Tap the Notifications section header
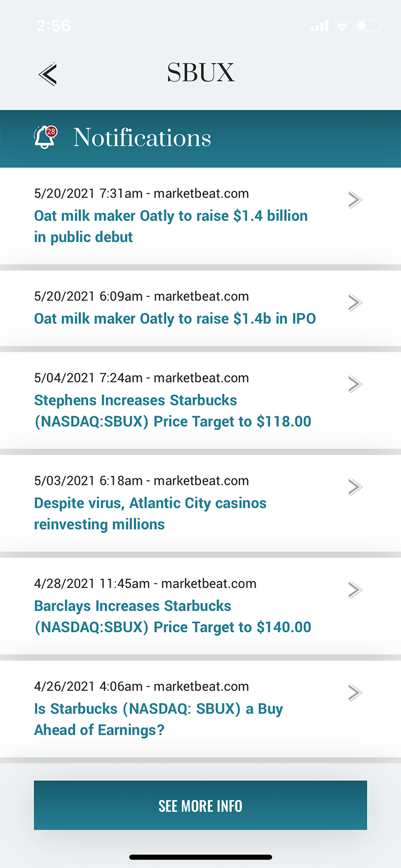The width and height of the screenshot is (401, 868). 142,138
